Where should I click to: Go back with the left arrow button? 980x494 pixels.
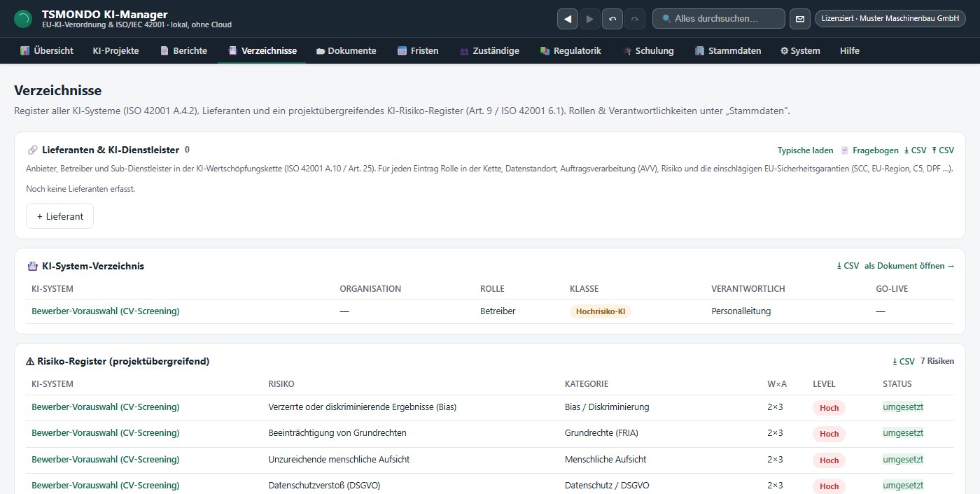click(568, 19)
